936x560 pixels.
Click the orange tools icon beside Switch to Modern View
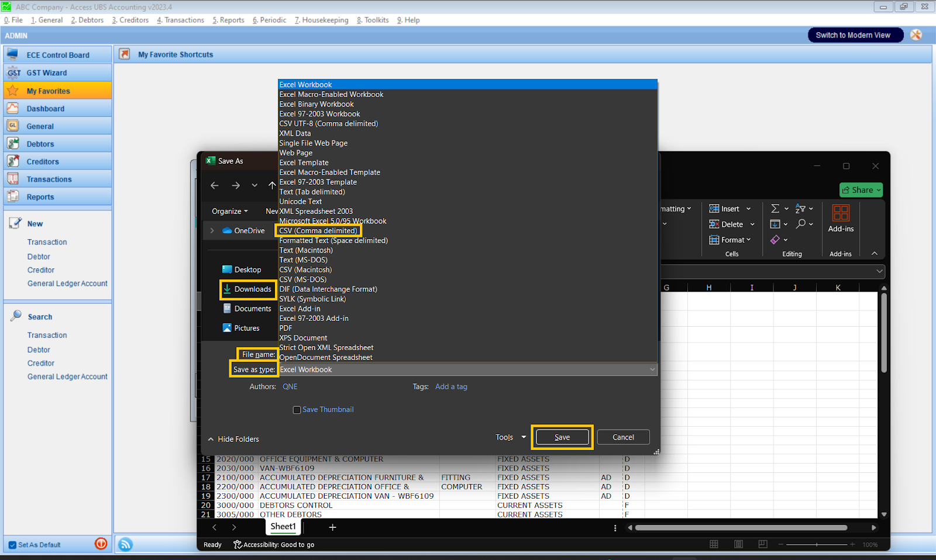coord(916,35)
